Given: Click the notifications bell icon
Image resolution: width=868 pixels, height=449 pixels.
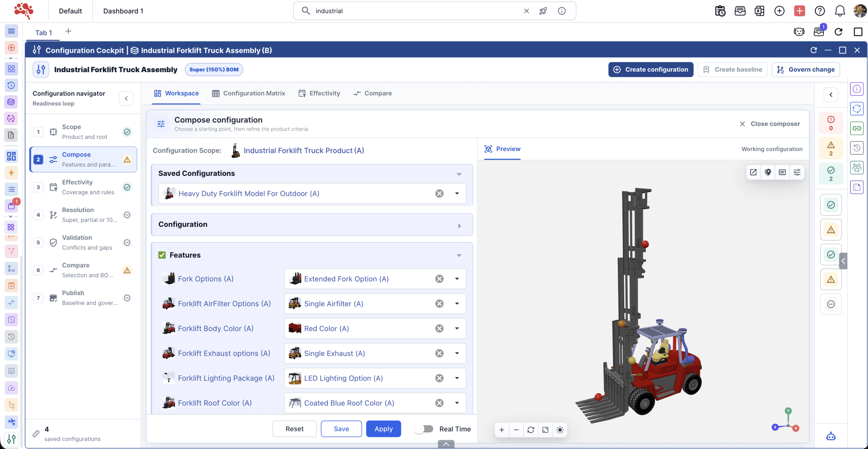Looking at the screenshot, I should click(840, 11).
